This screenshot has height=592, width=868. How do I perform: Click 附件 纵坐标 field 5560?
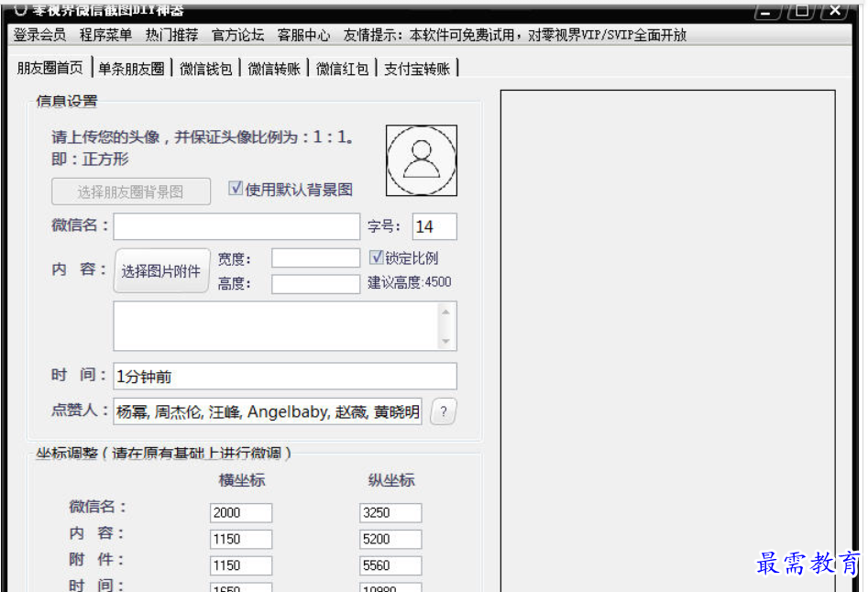click(x=390, y=565)
